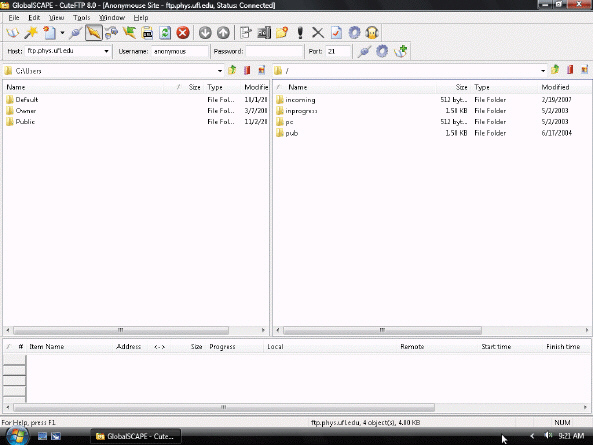Click queue pane horizontal scrollbar
The height and width of the screenshot is (445, 593).
[x=224, y=408]
